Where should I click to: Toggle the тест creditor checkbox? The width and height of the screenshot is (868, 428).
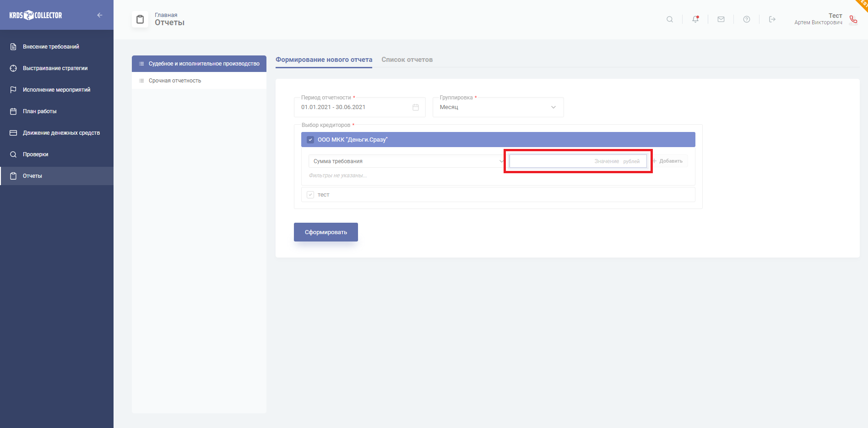pyautogui.click(x=310, y=195)
